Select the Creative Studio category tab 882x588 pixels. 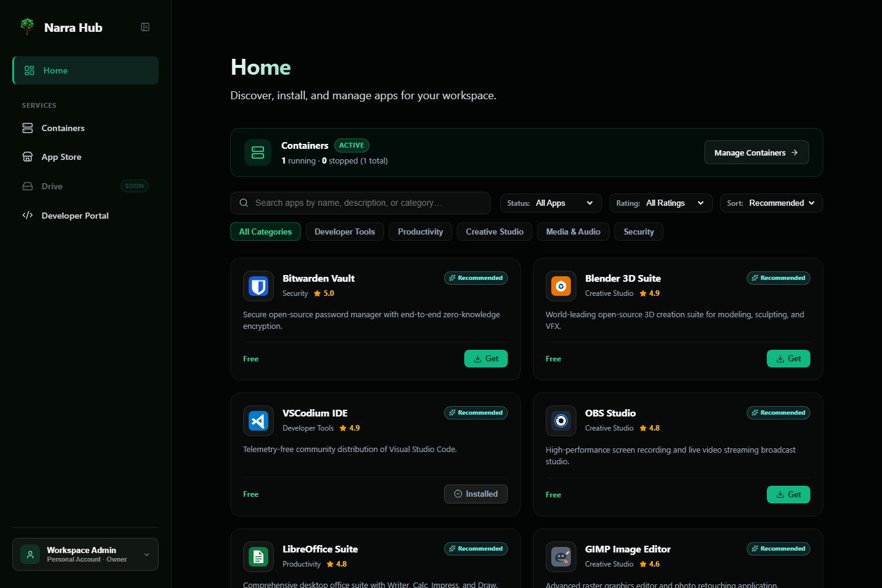pos(494,232)
